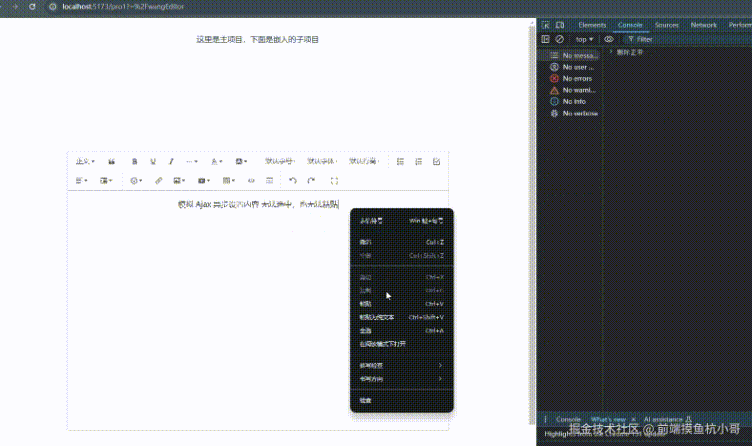Open the default font size dropdown
The height and width of the screenshot is (446, 752).
tap(280, 162)
